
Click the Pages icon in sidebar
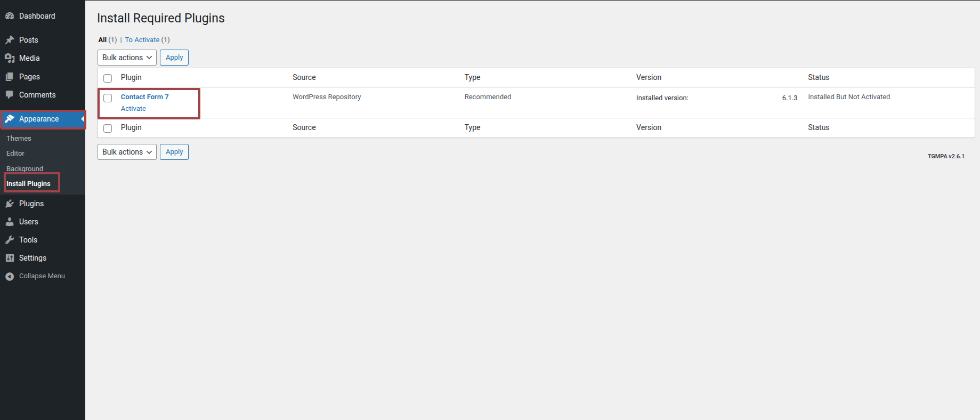pos(10,77)
